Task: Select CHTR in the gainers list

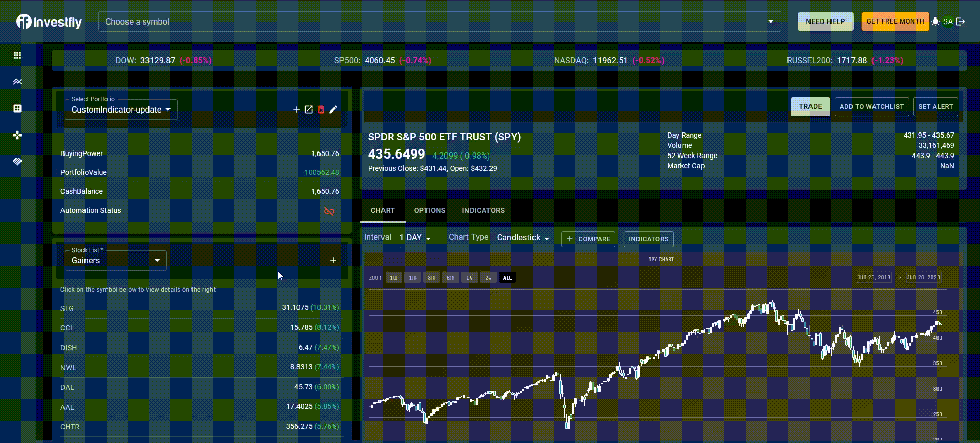Action: (70, 427)
